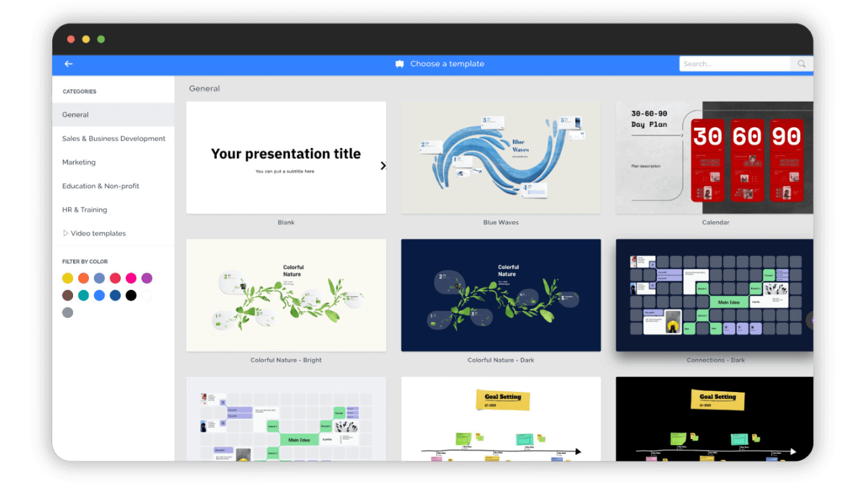Select the General category
This screenshot has height=488, width=868.
click(75, 114)
